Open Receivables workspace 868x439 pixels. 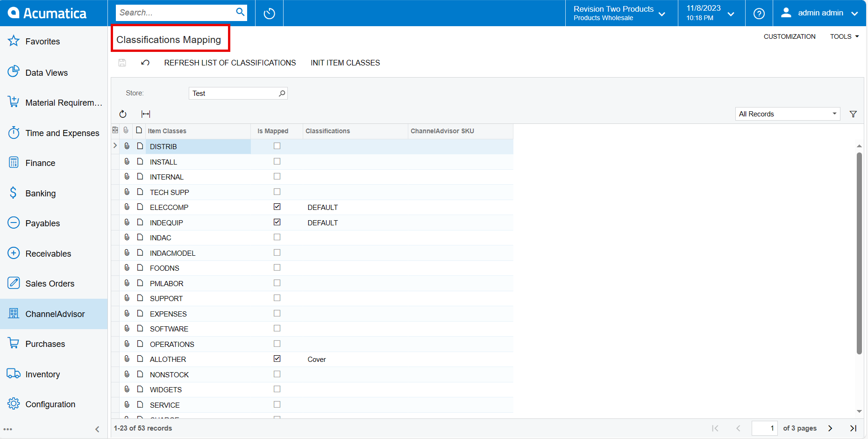click(x=54, y=253)
